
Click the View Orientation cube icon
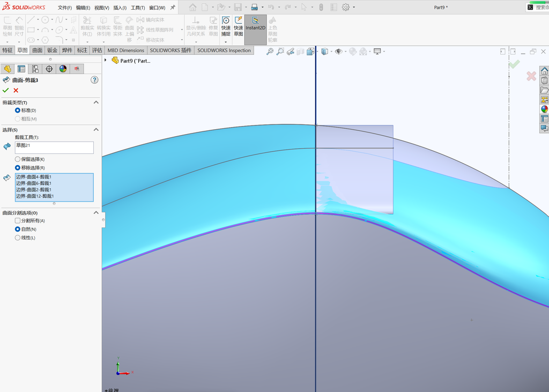310,51
